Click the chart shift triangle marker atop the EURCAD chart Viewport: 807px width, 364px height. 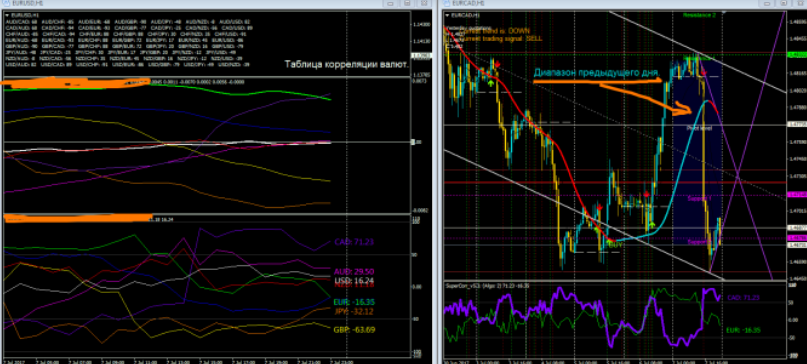(724, 12)
